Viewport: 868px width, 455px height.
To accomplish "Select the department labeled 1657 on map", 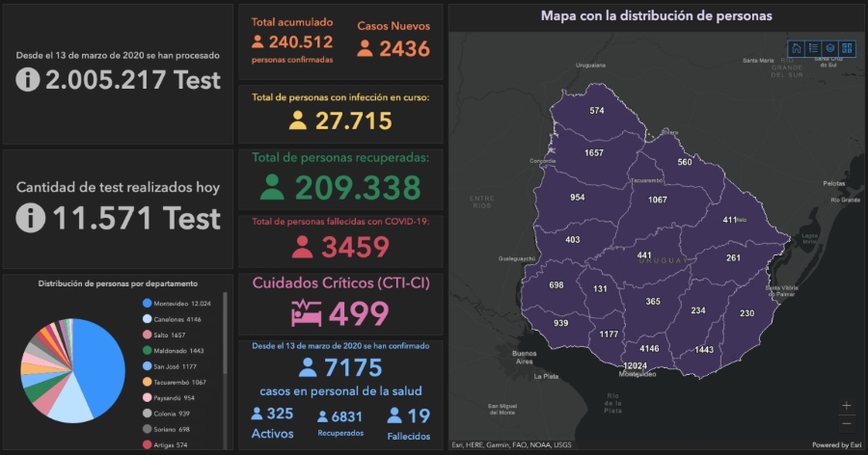I will [594, 153].
